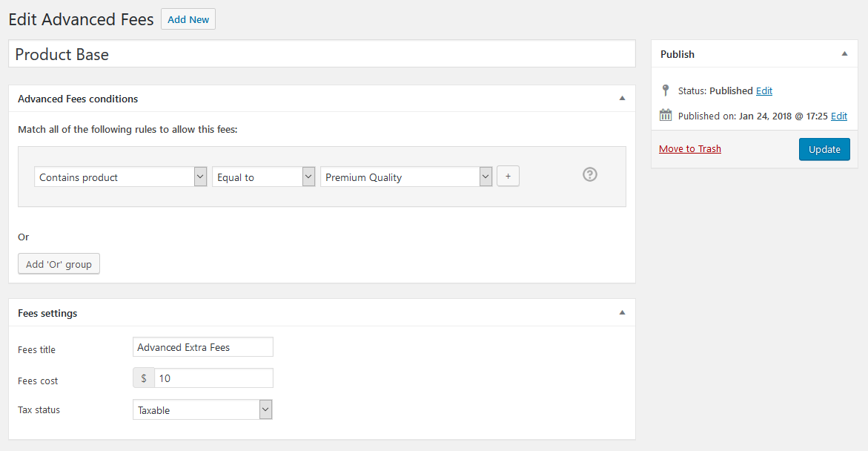The height and width of the screenshot is (451, 868).
Task: Open the Premium Quality product dropdown
Action: 406,177
